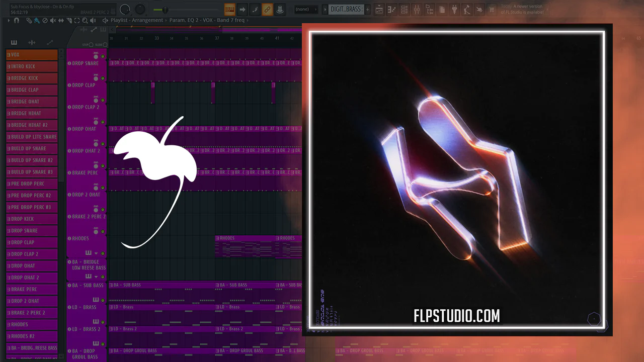Toggle the magnet snap icon in playlist toolbar

17,21
